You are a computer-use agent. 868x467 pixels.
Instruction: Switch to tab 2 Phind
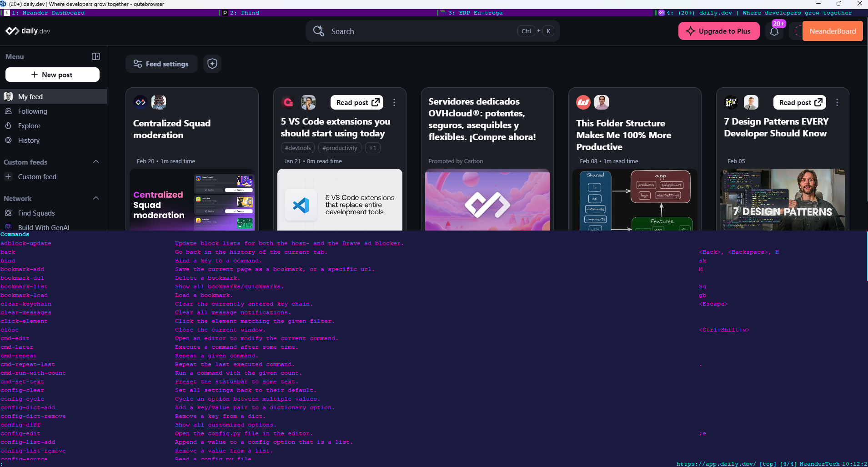pos(328,13)
